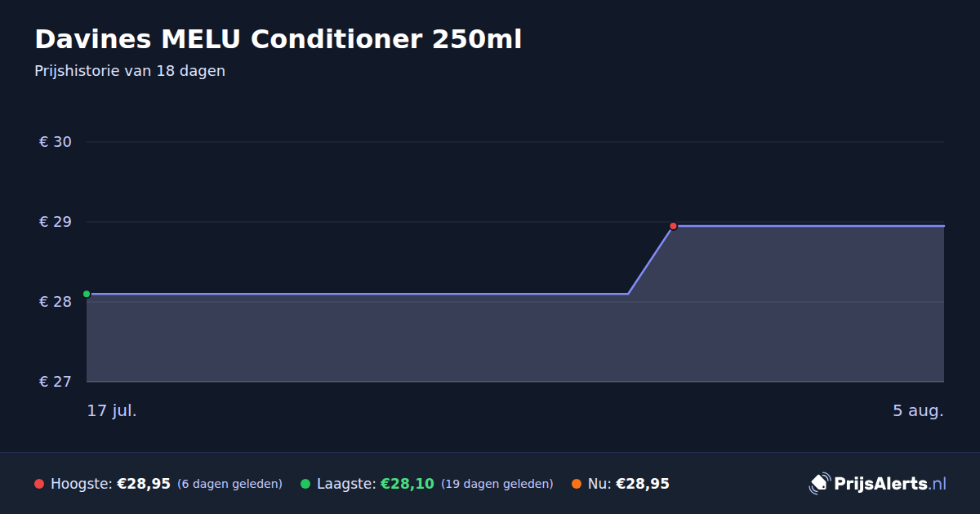Click the € 28 axis label
Viewport: 980px width, 514px height.
[x=56, y=302]
